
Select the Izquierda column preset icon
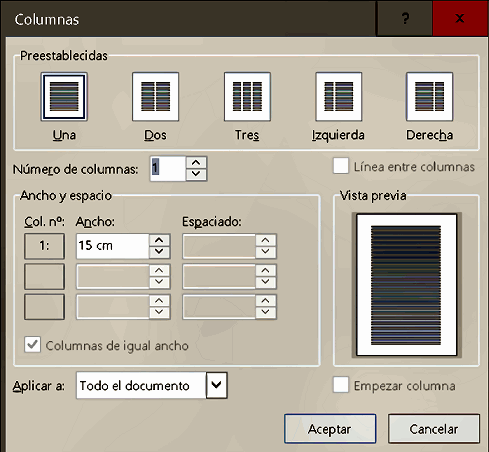click(339, 97)
